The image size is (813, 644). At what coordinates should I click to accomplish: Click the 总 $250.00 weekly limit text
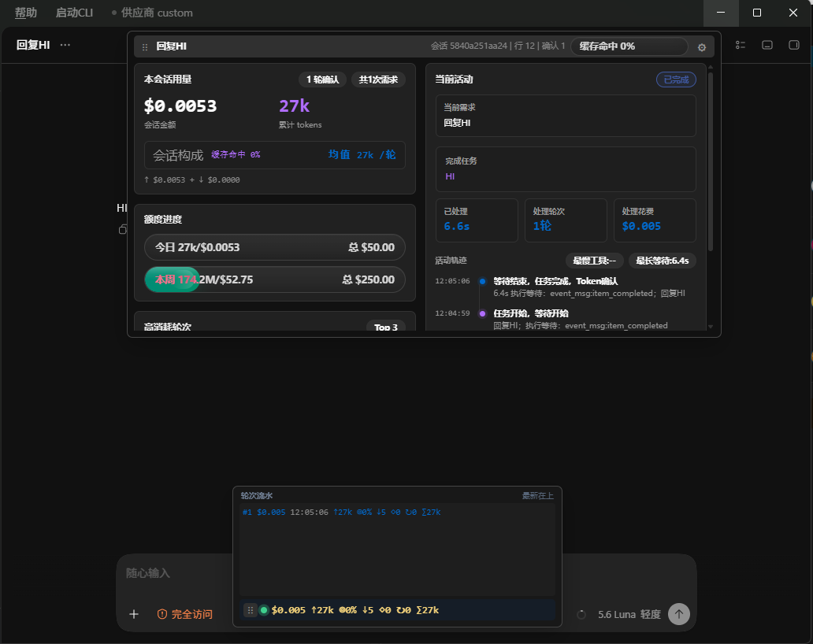click(x=369, y=279)
